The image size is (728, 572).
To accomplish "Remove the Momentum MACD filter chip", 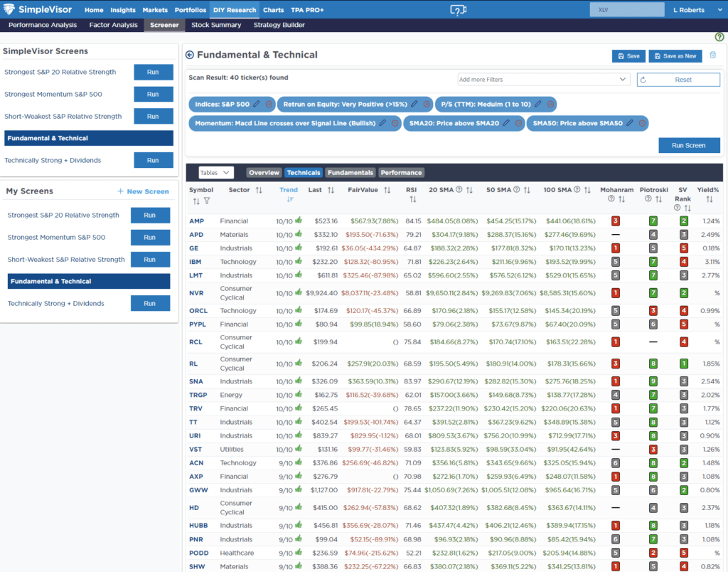I will pos(394,123).
